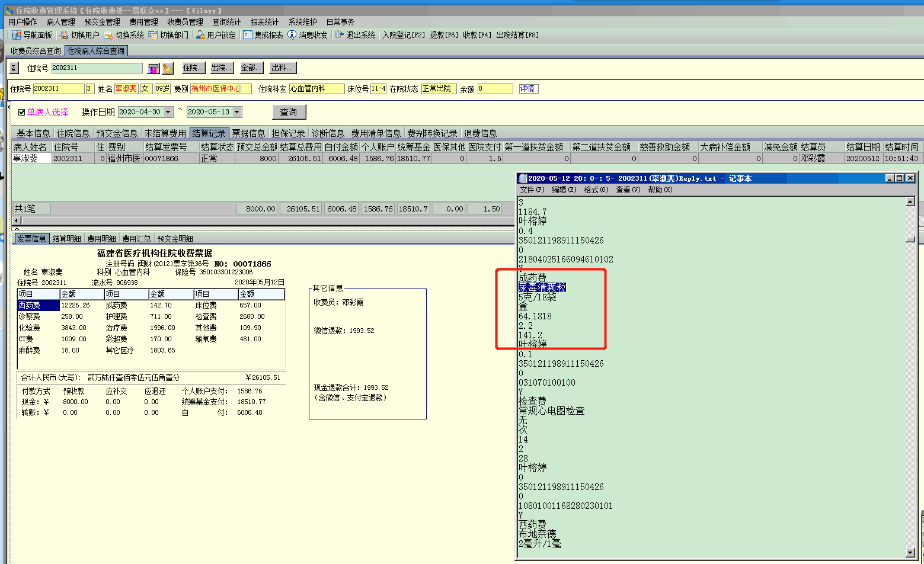Switch to the 费用汇总 sub-tab
Image resolution: width=924 pixels, height=564 pixels.
[x=136, y=239]
